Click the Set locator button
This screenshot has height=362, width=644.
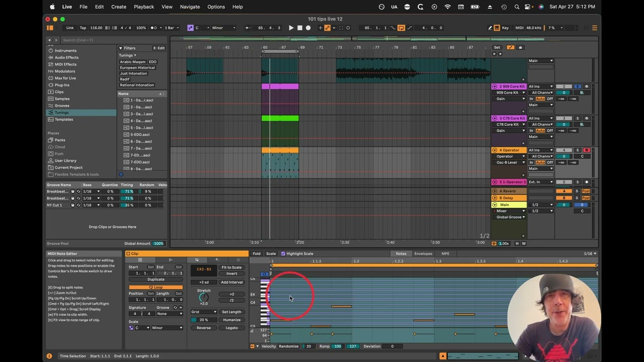coord(497,47)
